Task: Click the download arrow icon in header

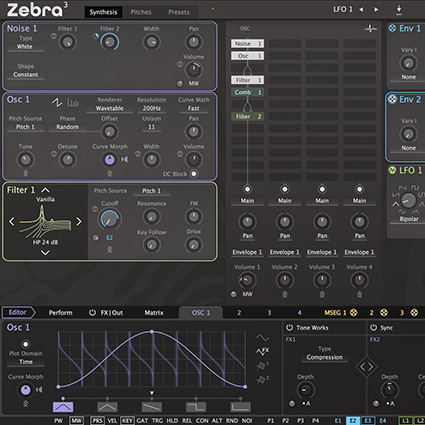Action: pyautogui.click(x=399, y=9)
